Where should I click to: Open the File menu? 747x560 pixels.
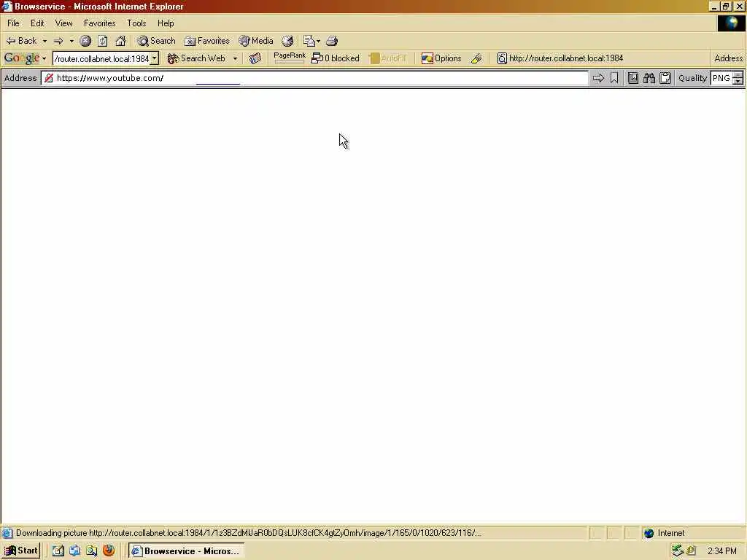pyautogui.click(x=13, y=23)
